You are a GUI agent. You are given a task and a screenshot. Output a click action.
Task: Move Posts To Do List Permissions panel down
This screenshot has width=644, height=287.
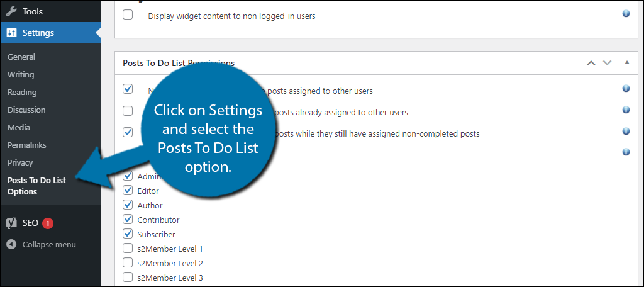coord(607,63)
